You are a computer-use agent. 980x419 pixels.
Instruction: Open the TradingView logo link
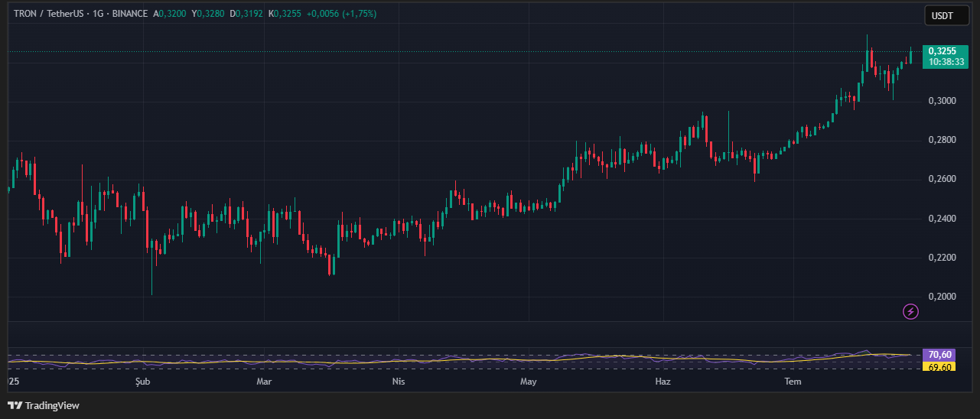(44, 405)
